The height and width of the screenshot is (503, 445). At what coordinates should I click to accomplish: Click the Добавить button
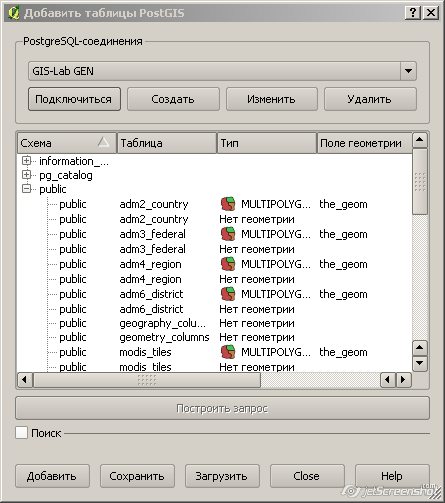pyautogui.click(x=52, y=476)
